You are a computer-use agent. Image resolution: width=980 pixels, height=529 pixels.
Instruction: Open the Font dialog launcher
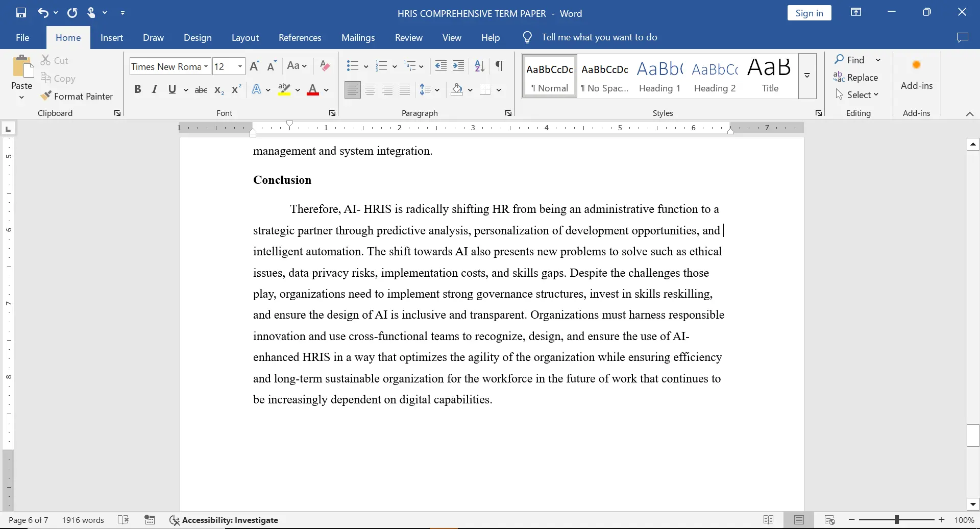[332, 113]
